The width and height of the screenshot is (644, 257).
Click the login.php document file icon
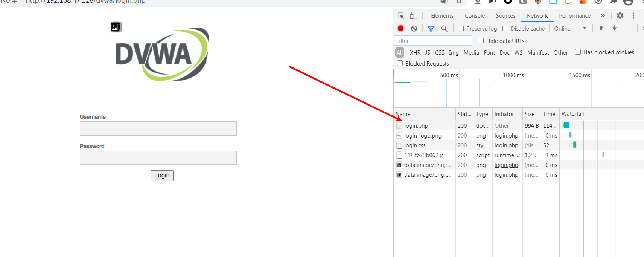[x=399, y=125]
